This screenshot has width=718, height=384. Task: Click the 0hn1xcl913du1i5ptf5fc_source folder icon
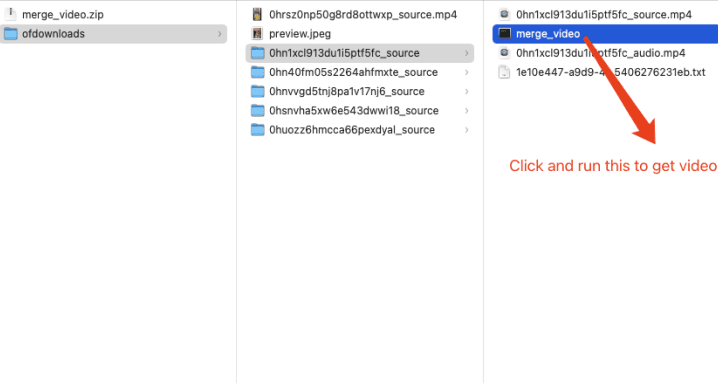[x=258, y=53]
